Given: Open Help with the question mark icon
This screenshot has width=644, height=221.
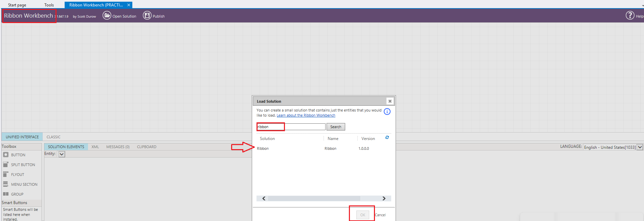Looking at the screenshot, I should pyautogui.click(x=630, y=16).
